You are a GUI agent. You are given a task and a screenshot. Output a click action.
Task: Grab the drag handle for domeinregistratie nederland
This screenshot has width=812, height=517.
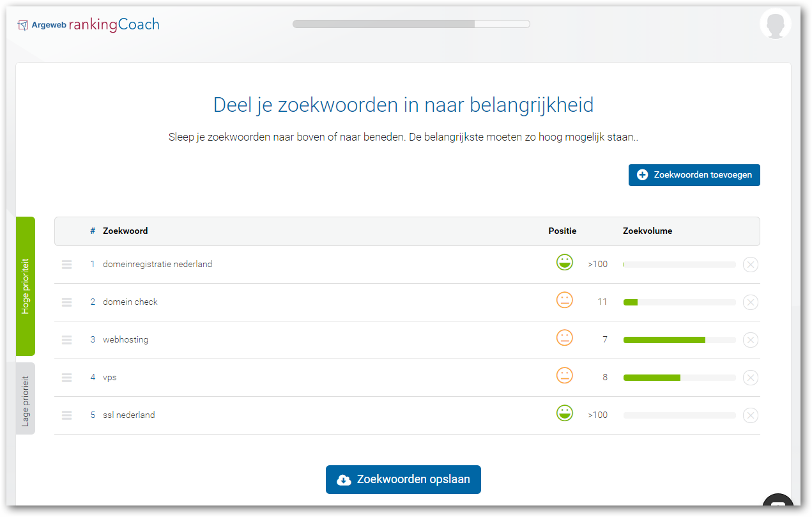[67, 265]
